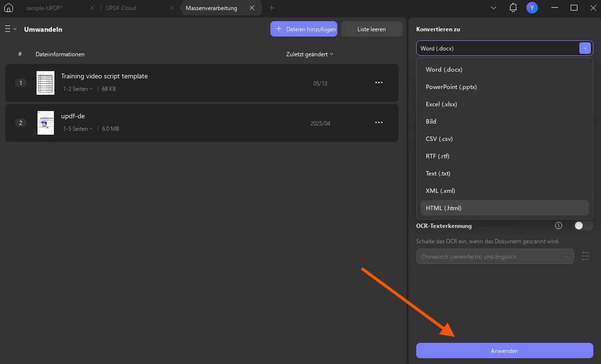Open the OCR language dropdown
Viewport: 601px width, 364px height.
[495, 256]
